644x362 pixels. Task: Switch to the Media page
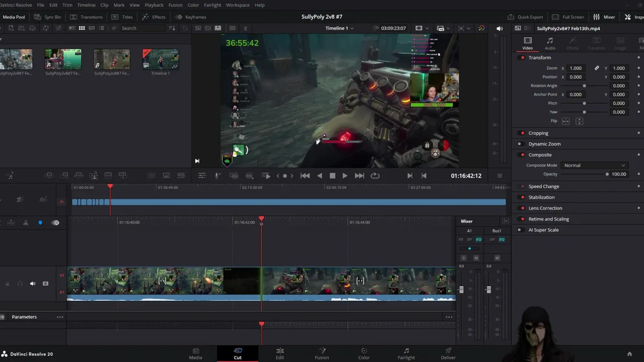click(x=196, y=353)
